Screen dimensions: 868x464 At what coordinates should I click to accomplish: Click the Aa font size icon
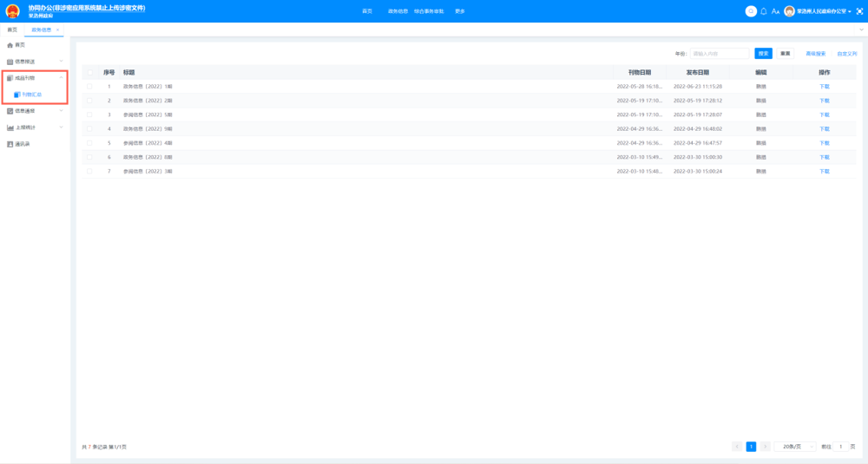point(776,11)
